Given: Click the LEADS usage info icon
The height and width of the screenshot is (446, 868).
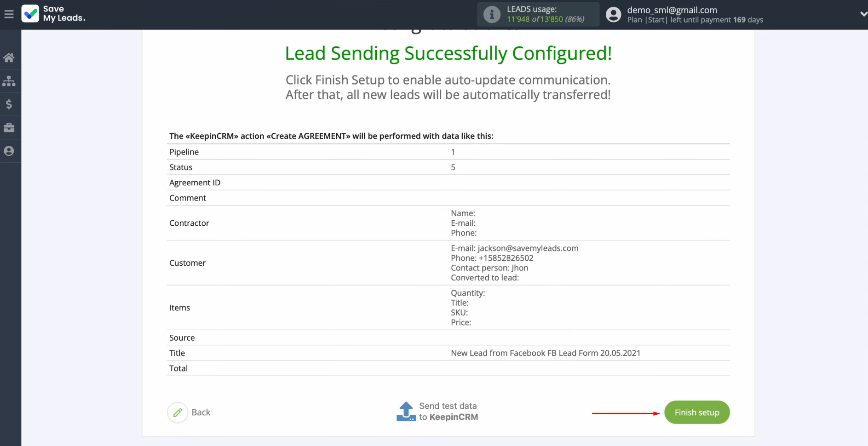Looking at the screenshot, I should pos(492,14).
